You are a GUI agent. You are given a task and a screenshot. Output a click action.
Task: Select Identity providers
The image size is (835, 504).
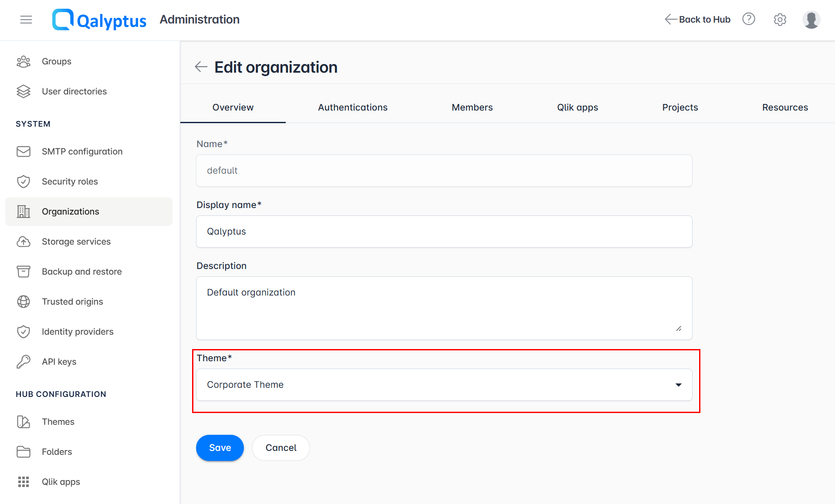pos(77,331)
